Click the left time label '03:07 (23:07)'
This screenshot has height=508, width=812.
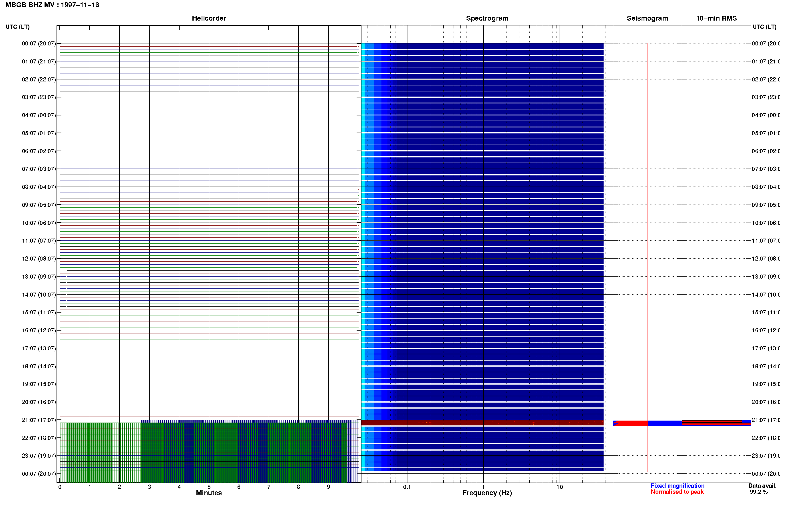pos(39,97)
